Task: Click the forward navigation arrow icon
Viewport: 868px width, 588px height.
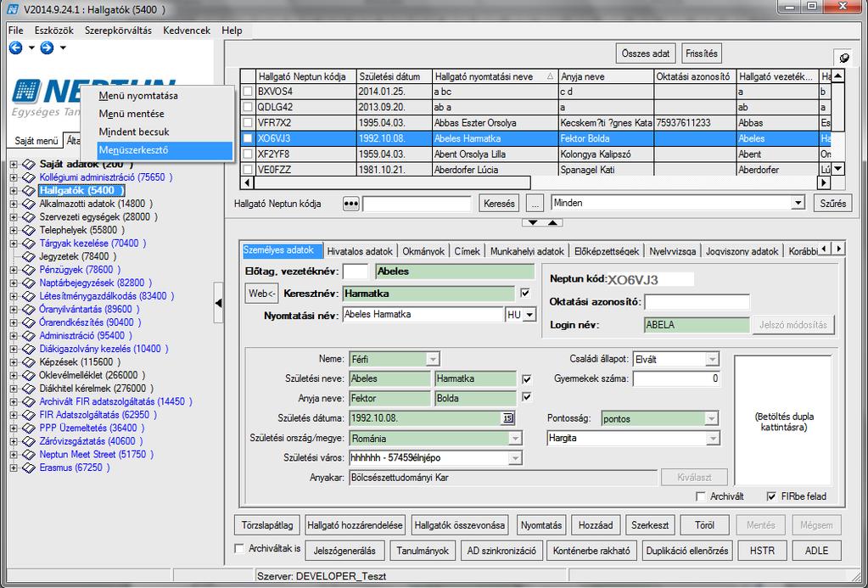Action: coord(47,48)
